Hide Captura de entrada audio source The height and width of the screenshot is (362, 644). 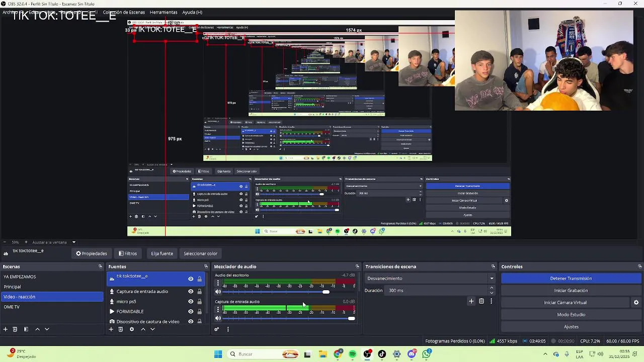(191, 292)
